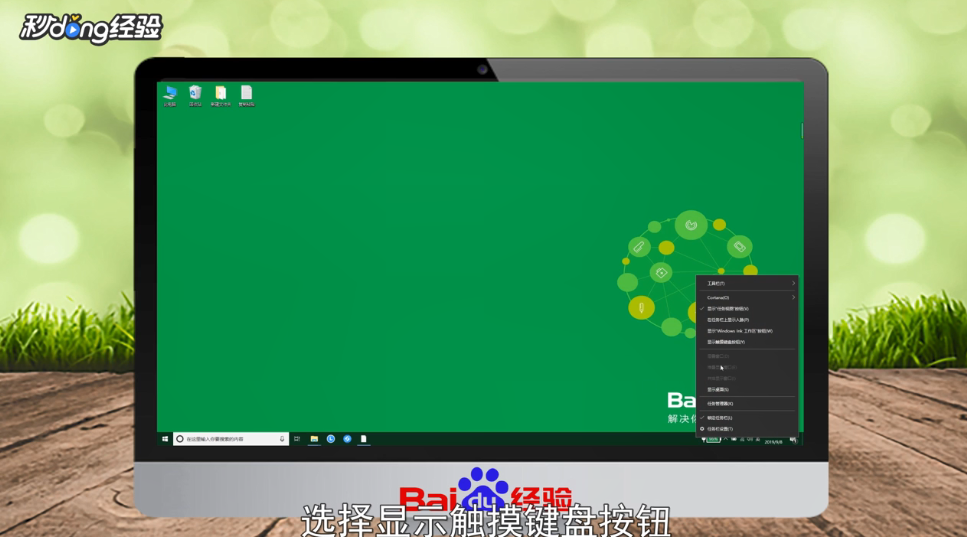The height and width of the screenshot is (537, 967).
Task: Select show touch keyboard button option
Action: (x=747, y=342)
